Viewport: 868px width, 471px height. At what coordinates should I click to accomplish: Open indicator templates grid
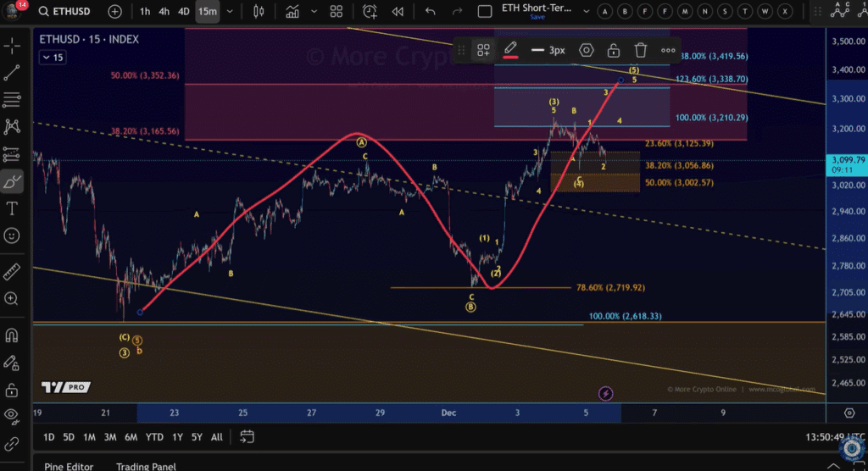336,11
